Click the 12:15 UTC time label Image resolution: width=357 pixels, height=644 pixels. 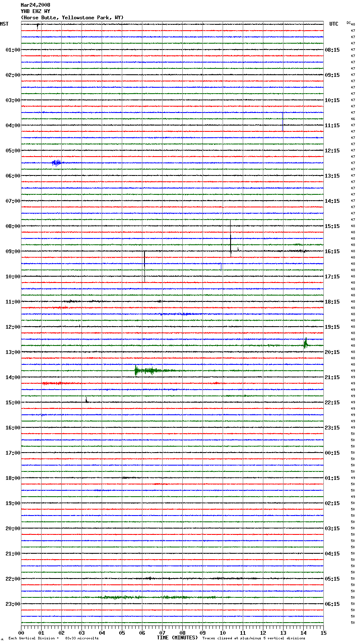332,151
